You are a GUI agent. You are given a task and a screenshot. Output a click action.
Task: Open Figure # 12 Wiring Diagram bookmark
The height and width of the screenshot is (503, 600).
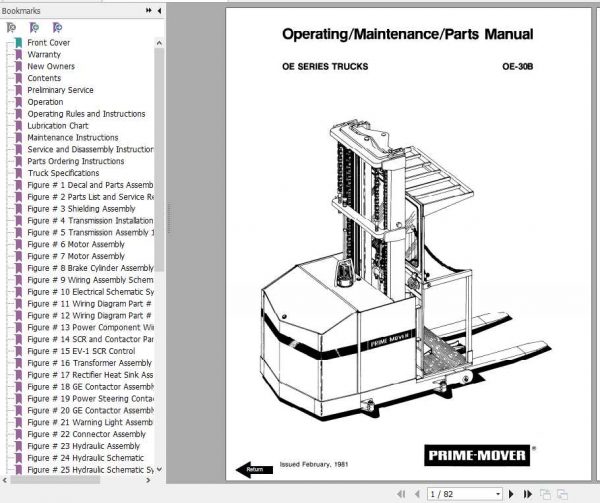[90, 316]
